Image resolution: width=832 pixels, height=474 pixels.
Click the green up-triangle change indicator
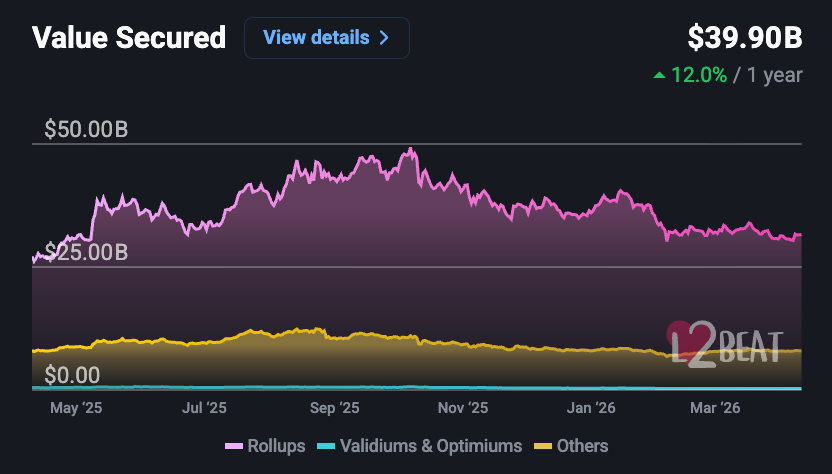(x=658, y=75)
